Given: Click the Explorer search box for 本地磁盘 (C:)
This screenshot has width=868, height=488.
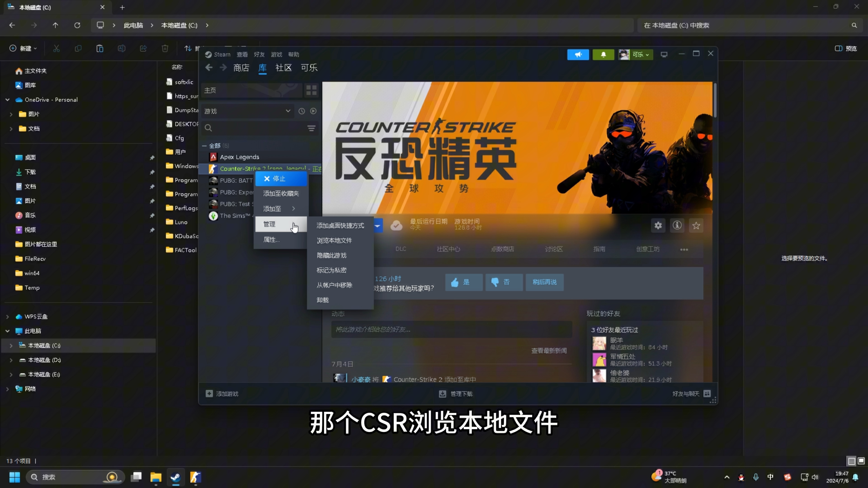Looking at the screenshot, I should pyautogui.click(x=750, y=25).
